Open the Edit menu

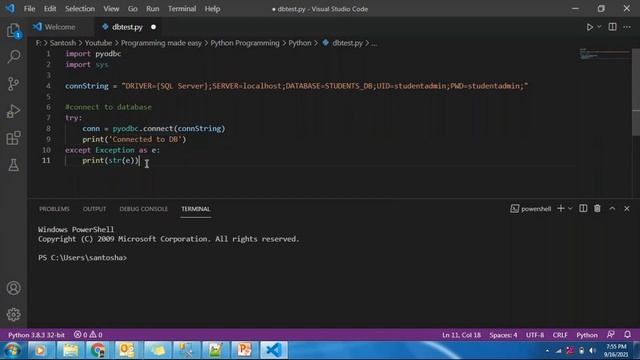tap(50, 9)
